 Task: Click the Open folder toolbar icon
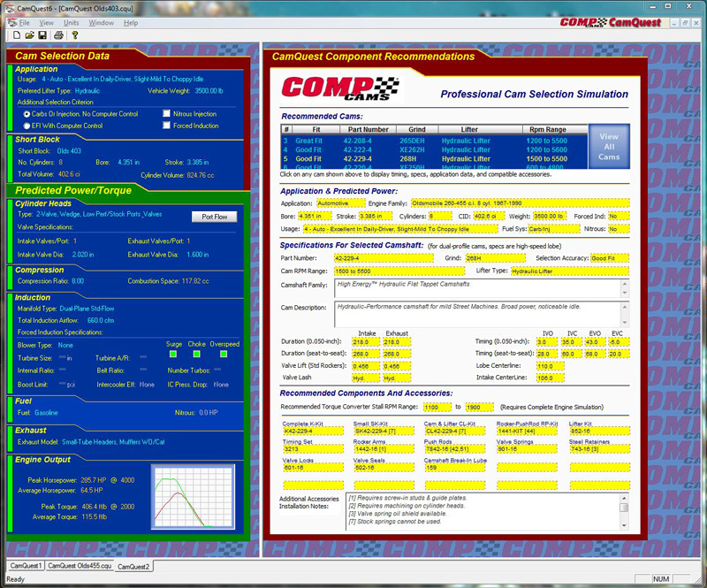click(30, 35)
